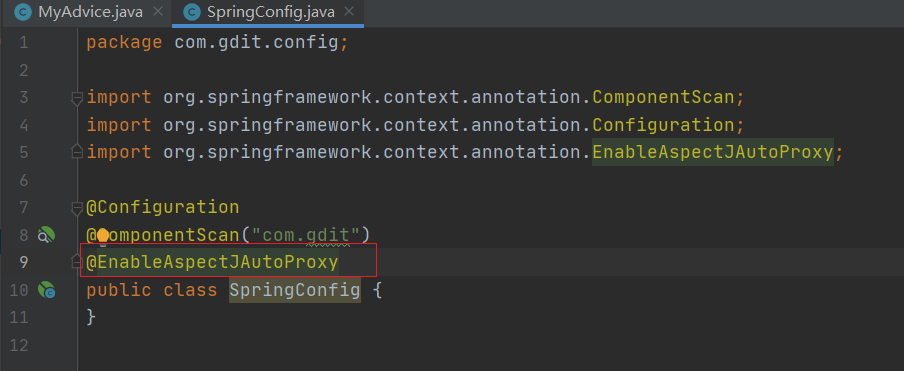The height and width of the screenshot is (371, 904).
Task: Click the Java class icon on MyAdvice.java tab
Action: click(x=23, y=12)
